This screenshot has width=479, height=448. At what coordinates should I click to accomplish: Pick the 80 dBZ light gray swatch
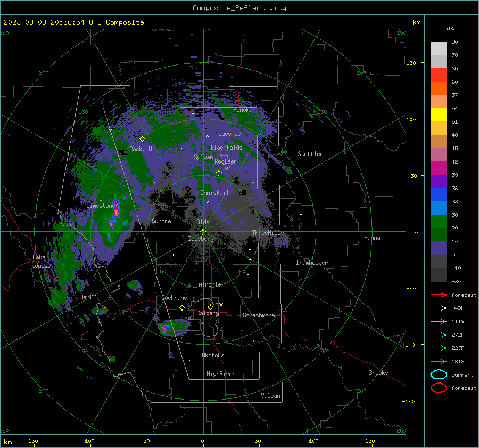(439, 48)
